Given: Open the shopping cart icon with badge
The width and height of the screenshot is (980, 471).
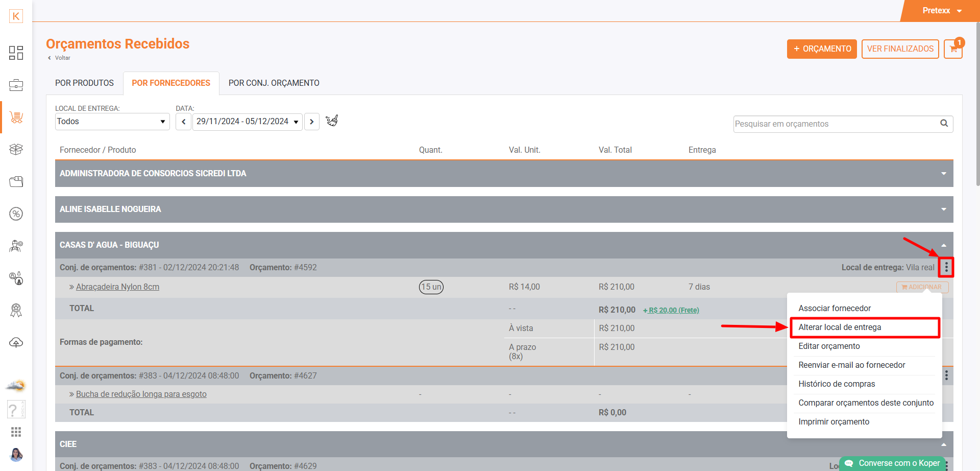Looking at the screenshot, I should [x=952, y=49].
